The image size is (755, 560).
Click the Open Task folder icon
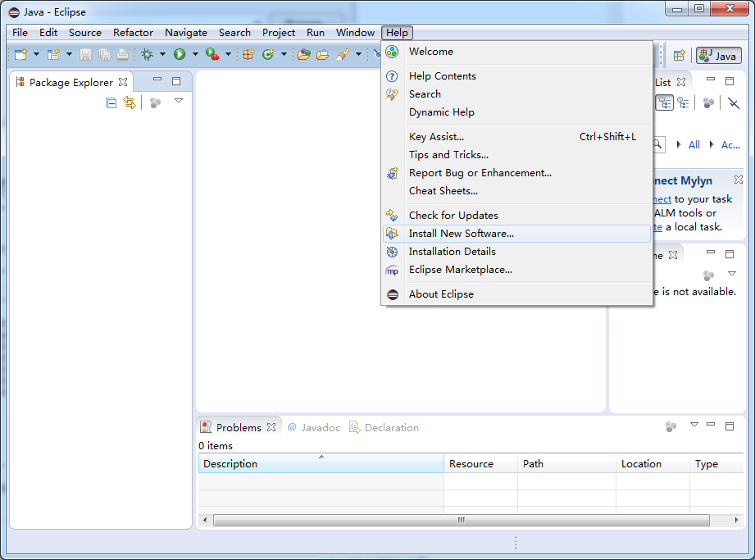pyautogui.click(x=323, y=54)
